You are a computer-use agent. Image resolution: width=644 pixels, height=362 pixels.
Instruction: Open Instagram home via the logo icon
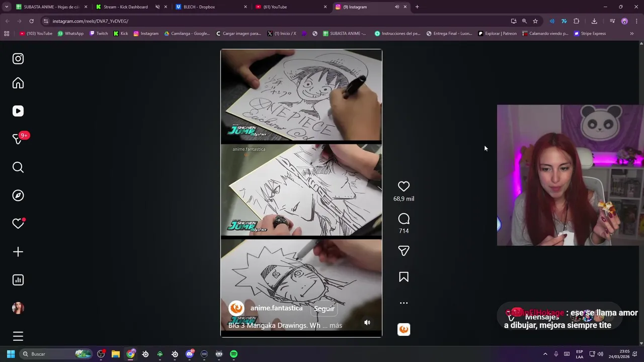[18, 59]
